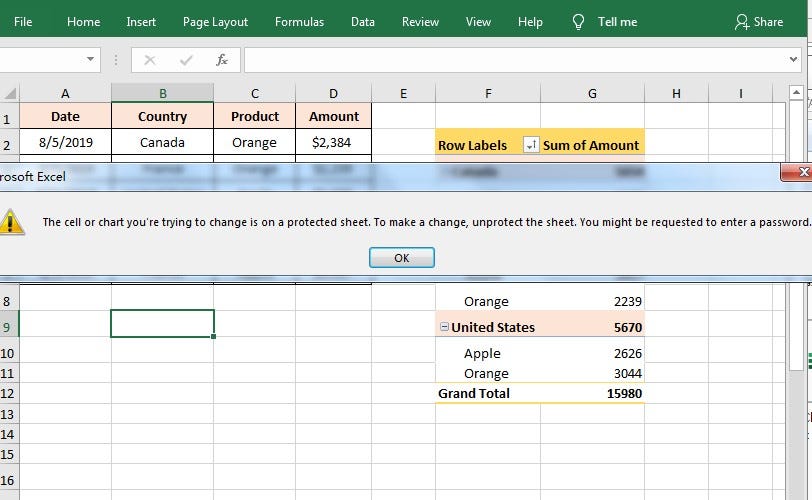The width and height of the screenshot is (812, 500).
Task: Open the Page Layout tab
Action: tap(215, 22)
